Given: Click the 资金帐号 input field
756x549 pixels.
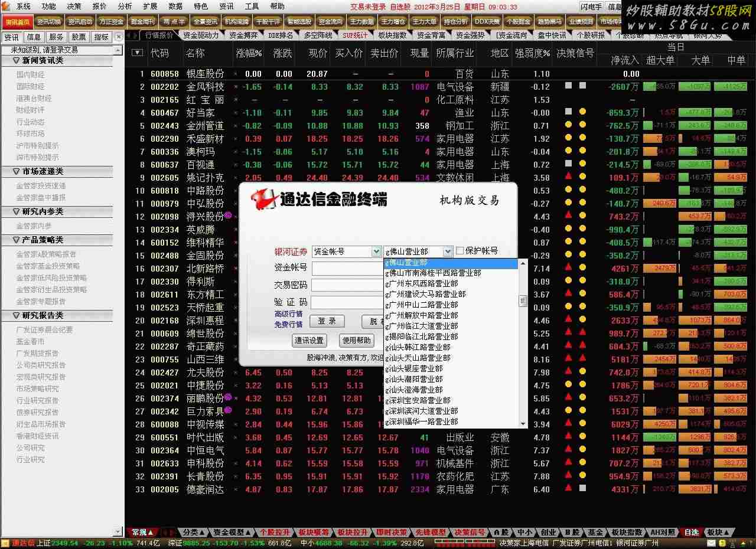Looking at the screenshot, I should click(x=347, y=269).
